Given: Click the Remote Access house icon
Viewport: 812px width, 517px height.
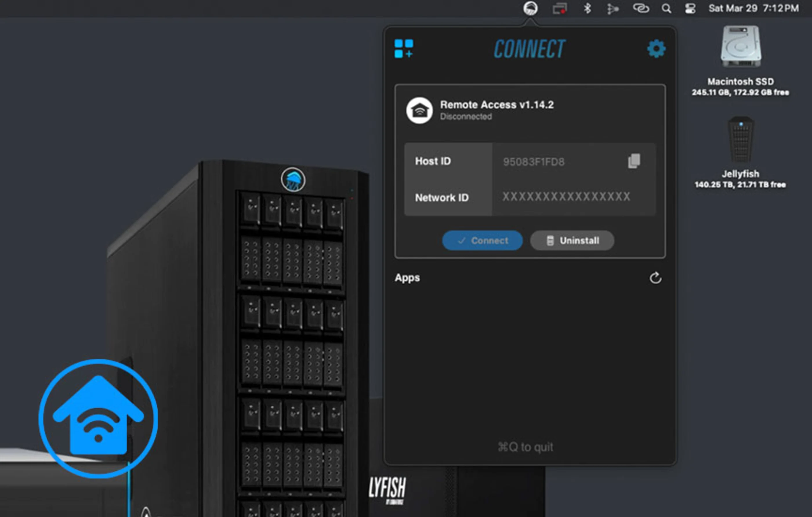Looking at the screenshot, I should tap(419, 110).
